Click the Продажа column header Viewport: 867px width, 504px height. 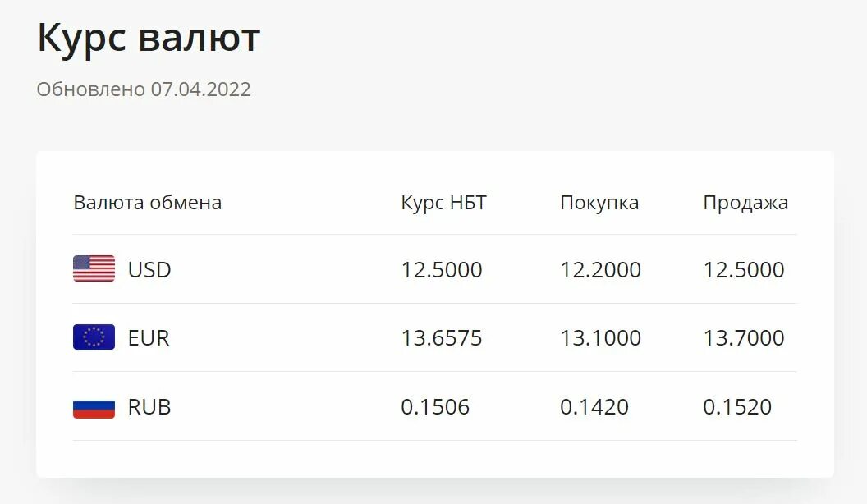tap(745, 203)
